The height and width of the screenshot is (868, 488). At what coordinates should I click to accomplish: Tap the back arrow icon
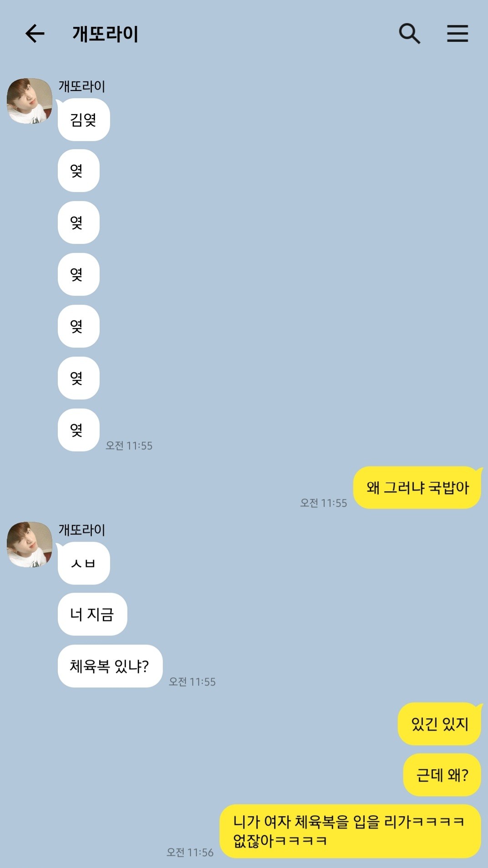[x=35, y=34]
